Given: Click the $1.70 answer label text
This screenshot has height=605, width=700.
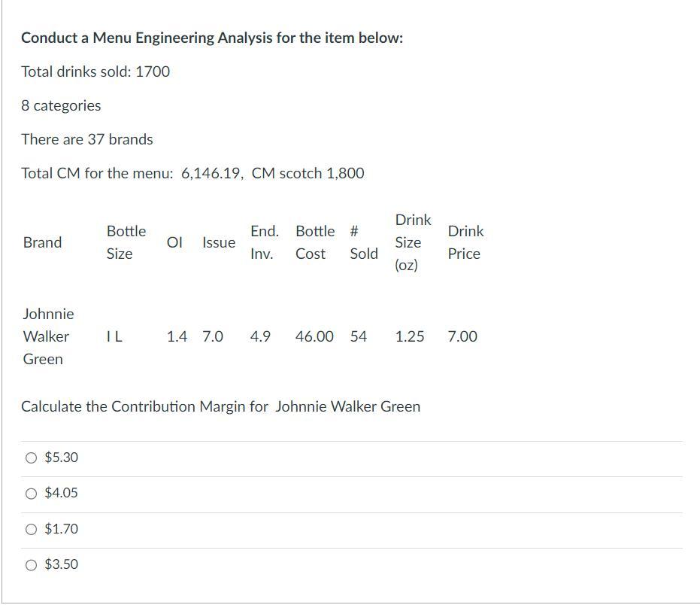Looking at the screenshot, I should (59, 529).
